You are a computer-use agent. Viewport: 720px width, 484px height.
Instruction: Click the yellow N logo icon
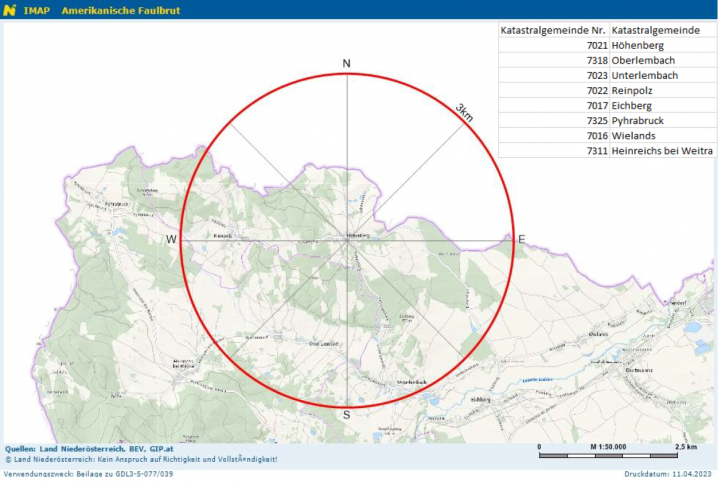click(x=9, y=9)
